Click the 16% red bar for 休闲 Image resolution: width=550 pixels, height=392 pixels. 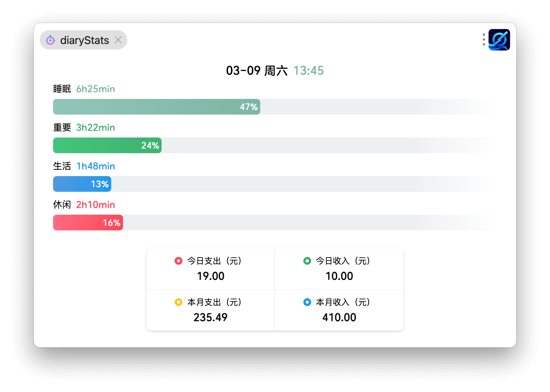pos(88,222)
